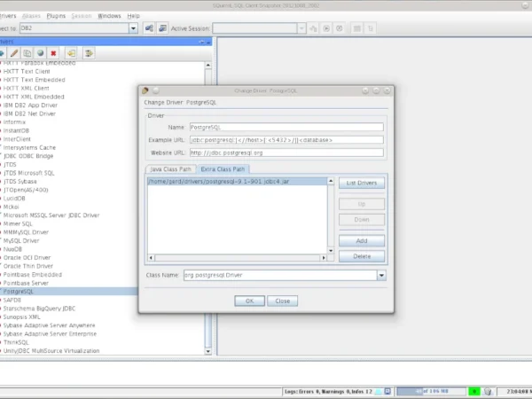This screenshot has width=532, height=399.
Task: Switch to the Java Class Path tab
Action: click(171, 168)
